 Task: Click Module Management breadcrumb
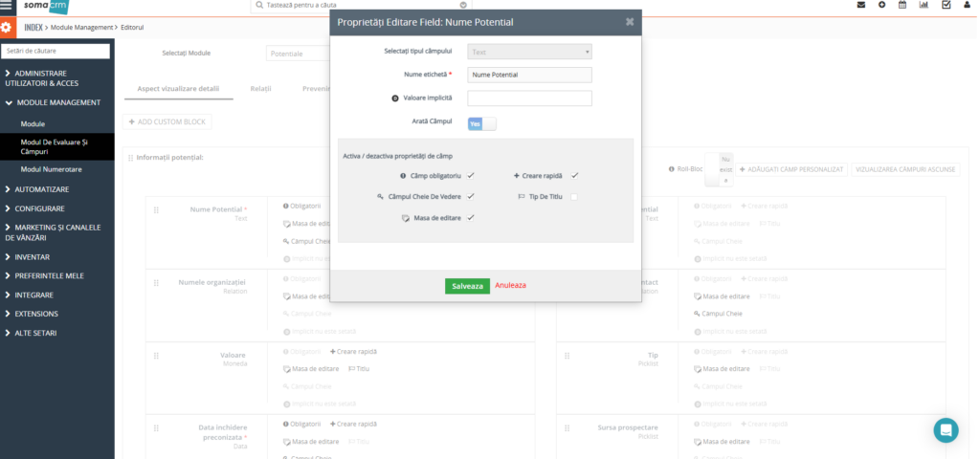pos(82,28)
